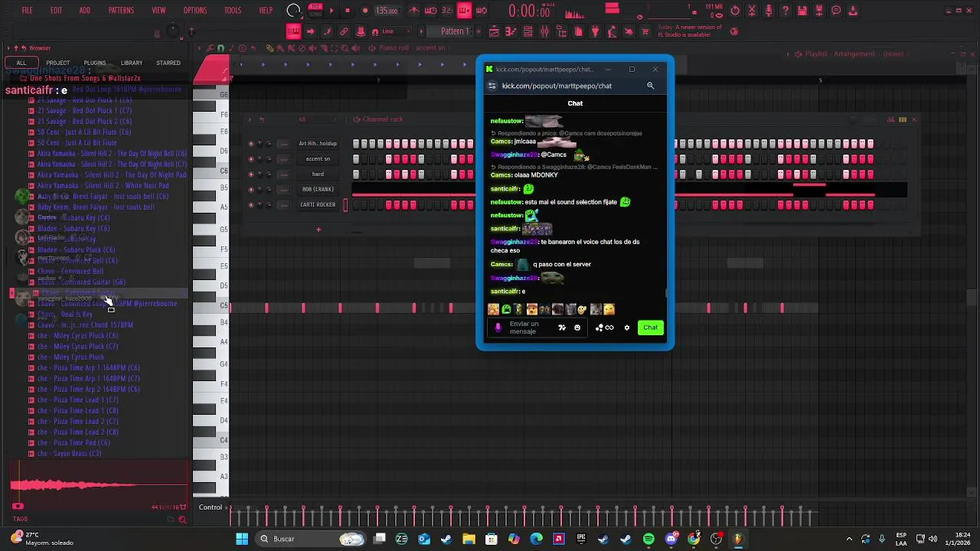Switch the PAT/SONG mode toggle
Image resolution: width=980 pixels, height=551 pixels.
(315, 10)
